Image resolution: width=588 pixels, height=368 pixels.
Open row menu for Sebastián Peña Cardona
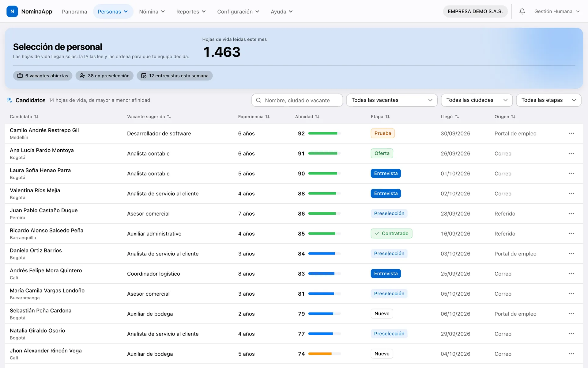point(571,314)
